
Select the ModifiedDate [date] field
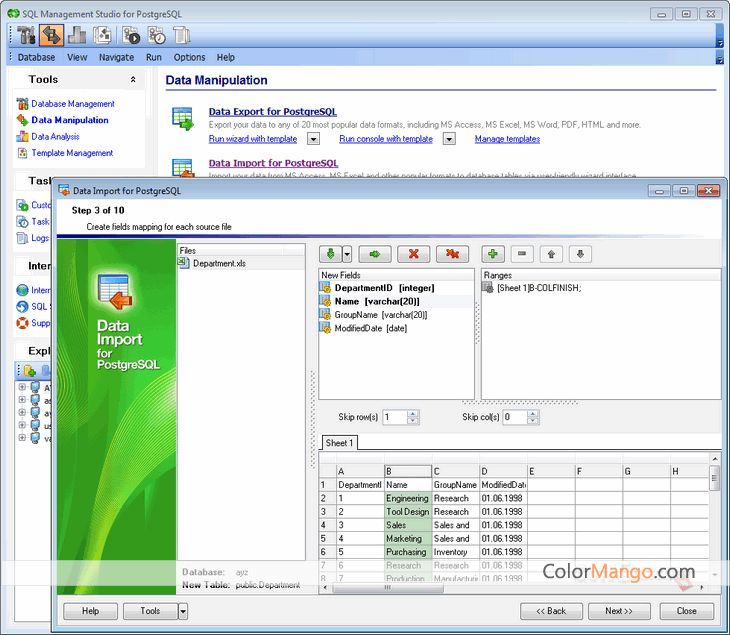371,329
